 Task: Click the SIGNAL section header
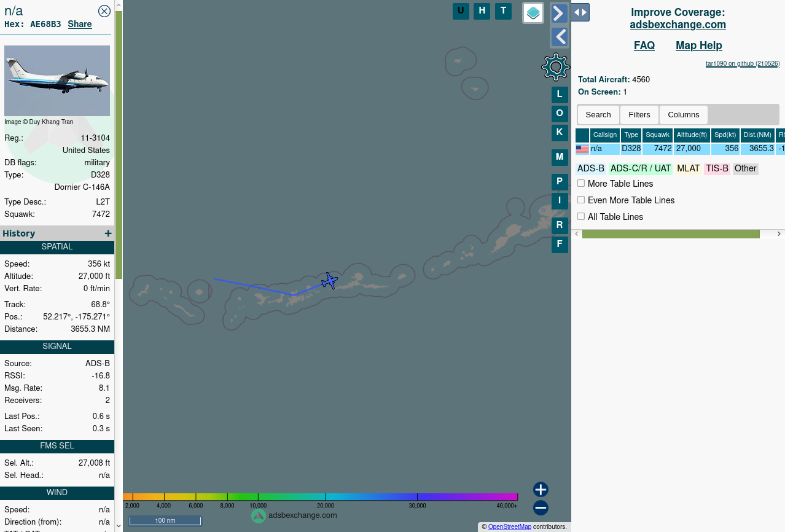[57, 346]
